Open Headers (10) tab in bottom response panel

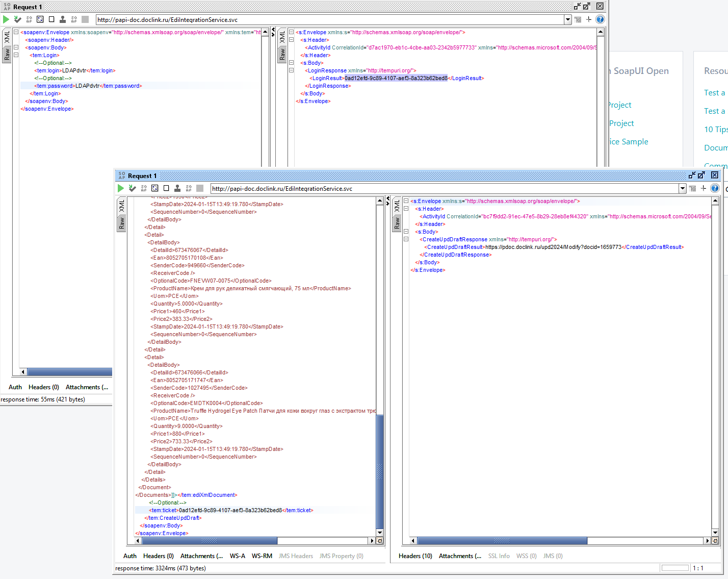(x=415, y=556)
